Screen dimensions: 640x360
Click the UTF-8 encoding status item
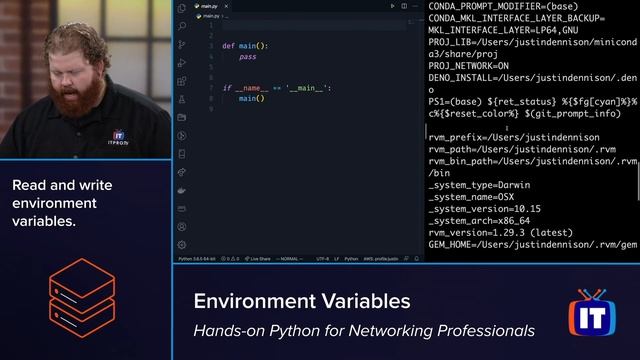(x=322, y=259)
